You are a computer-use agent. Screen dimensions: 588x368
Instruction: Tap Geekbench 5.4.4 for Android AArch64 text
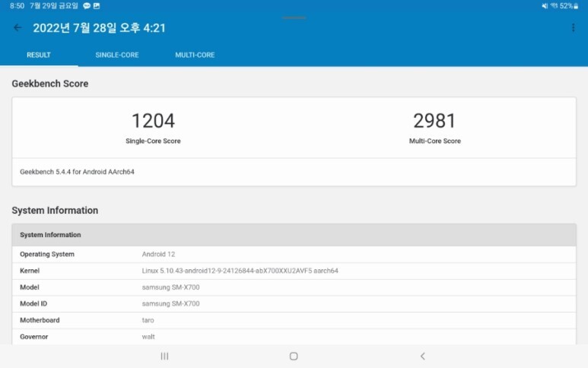77,172
